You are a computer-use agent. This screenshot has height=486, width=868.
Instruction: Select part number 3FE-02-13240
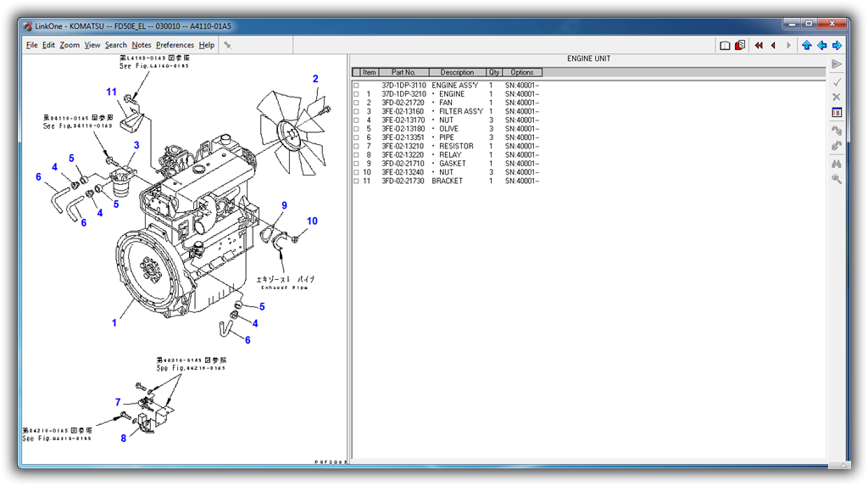[403, 172]
